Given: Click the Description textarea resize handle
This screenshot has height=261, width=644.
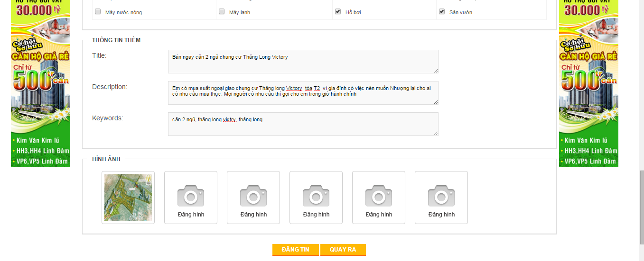Looking at the screenshot, I should click(x=436, y=102).
